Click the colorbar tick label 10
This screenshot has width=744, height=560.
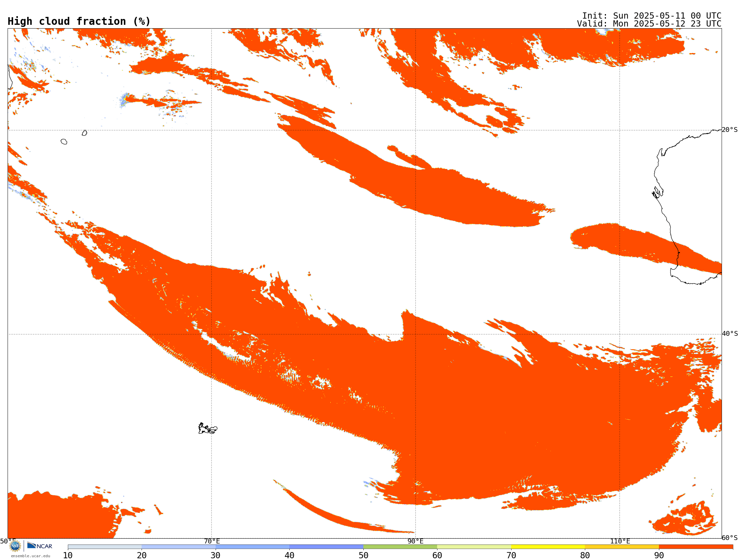pyautogui.click(x=68, y=555)
